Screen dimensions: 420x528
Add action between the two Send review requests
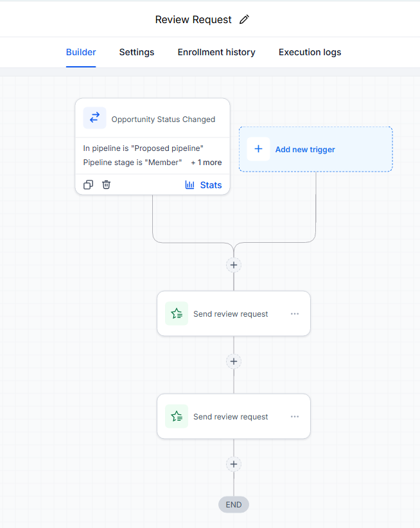tap(234, 362)
